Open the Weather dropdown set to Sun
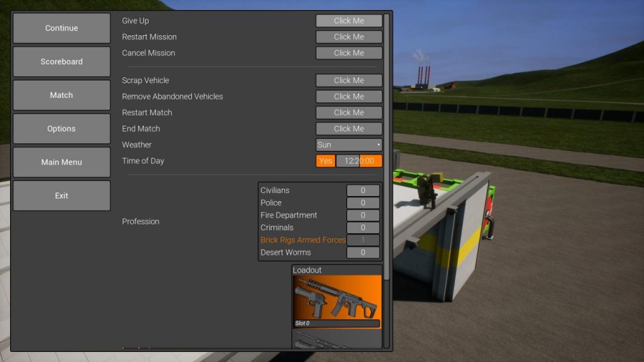Screen dimensions: 644x362 click(x=349, y=145)
